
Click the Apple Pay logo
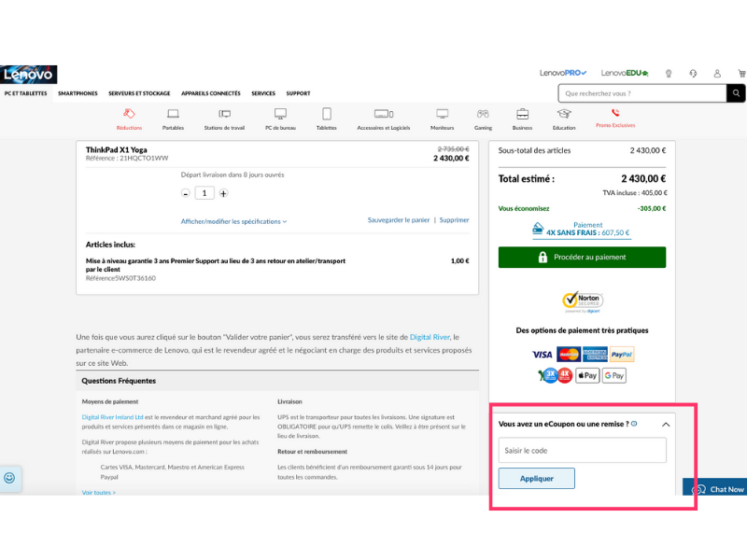click(587, 376)
